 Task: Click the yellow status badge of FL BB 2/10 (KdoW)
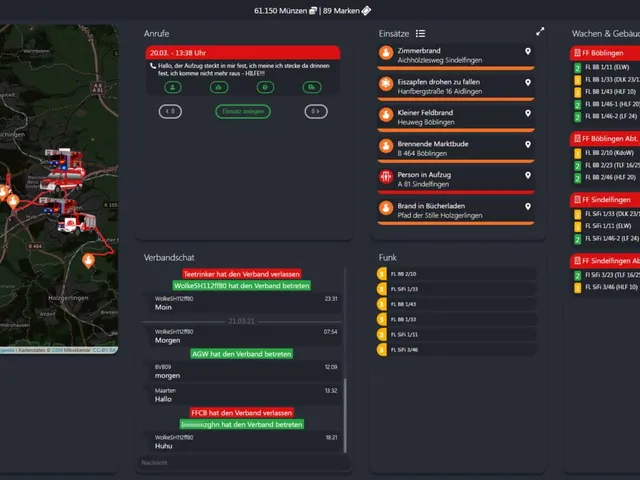[578, 153]
